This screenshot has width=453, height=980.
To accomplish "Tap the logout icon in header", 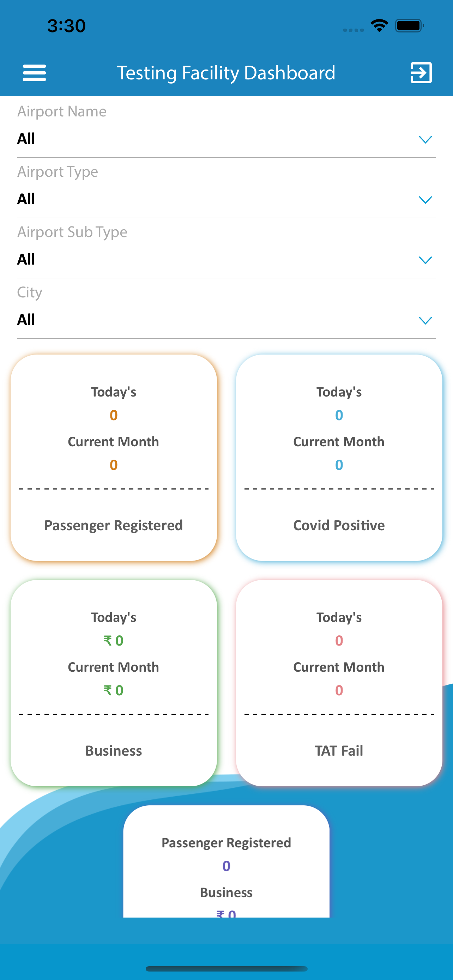I will tap(421, 73).
